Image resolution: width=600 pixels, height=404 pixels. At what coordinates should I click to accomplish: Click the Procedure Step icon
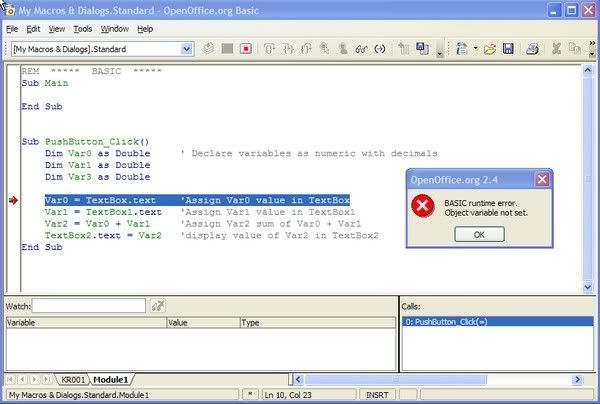pyautogui.click(x=269, y=49)
